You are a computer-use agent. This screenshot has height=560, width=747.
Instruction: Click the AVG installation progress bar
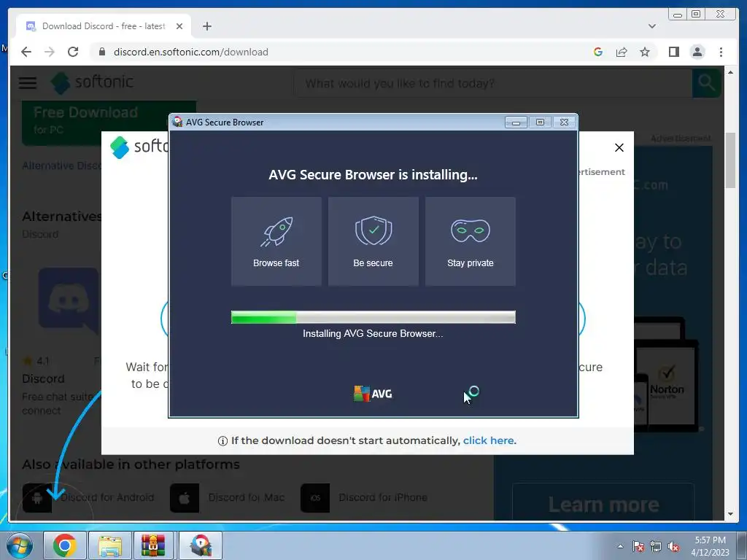[x=373, y=317]
